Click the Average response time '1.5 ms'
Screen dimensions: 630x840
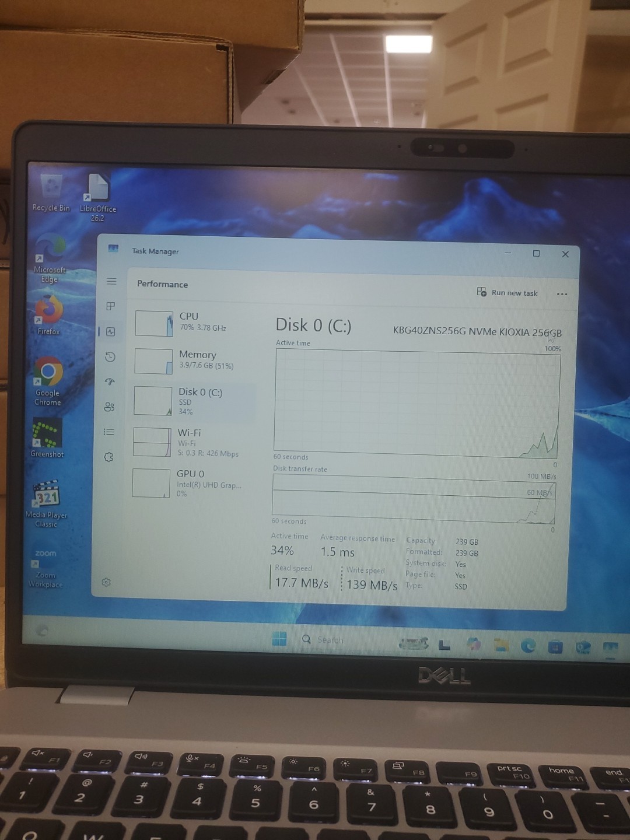click(338, 552)
